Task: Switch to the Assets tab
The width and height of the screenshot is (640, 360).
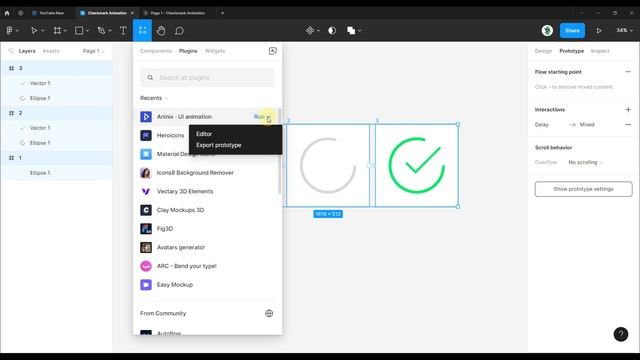Action: click(51, 51)
